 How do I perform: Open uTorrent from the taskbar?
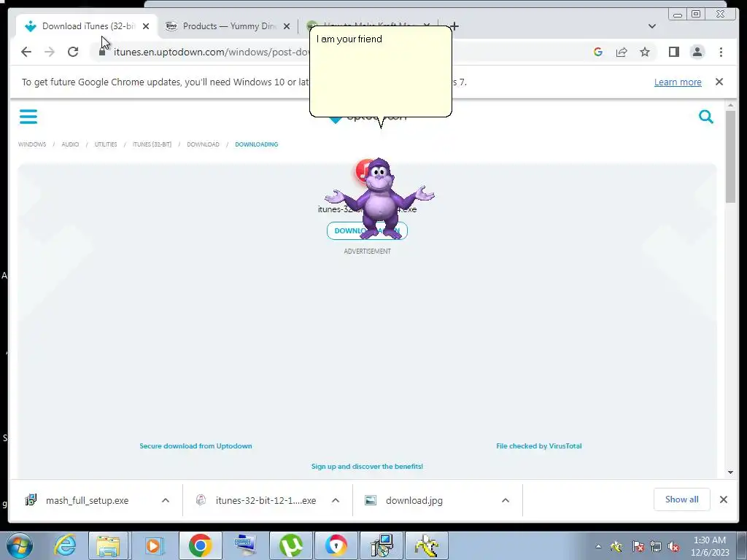point(291,545)
